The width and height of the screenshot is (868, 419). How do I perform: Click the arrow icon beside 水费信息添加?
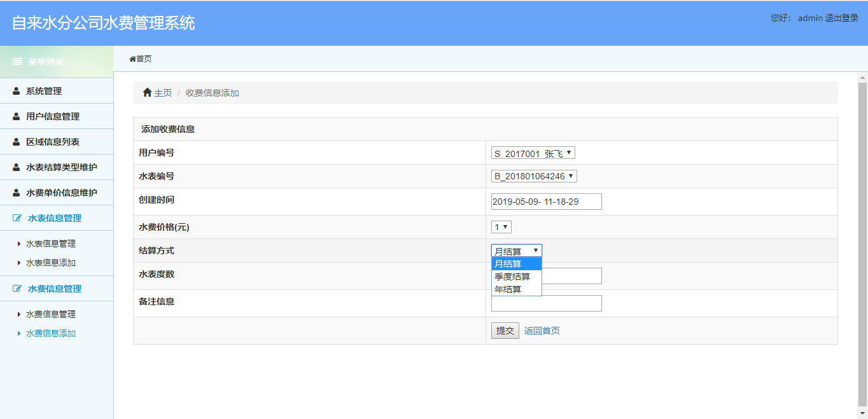[x=18, y=333]
